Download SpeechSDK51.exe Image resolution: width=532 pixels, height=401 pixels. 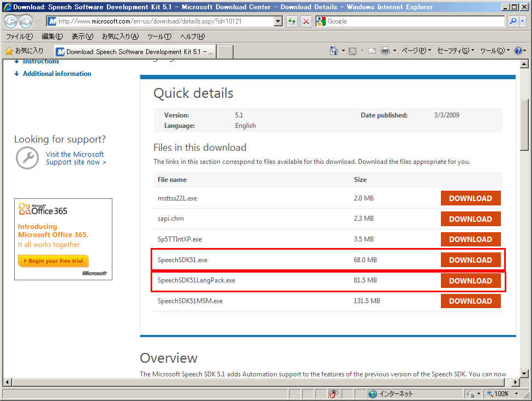tap(470, 260)
